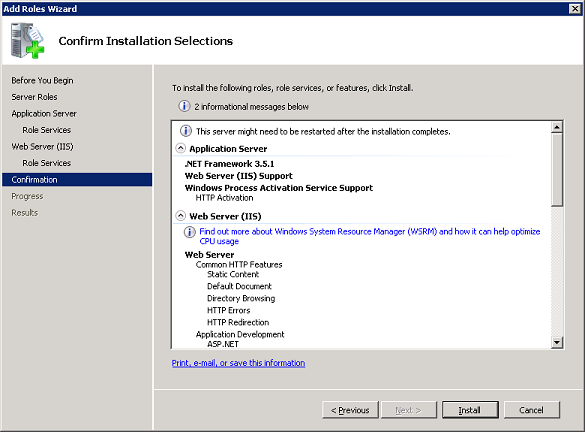
Task: Go to the 'Application Server' step
Action: (x=44, y=113)
